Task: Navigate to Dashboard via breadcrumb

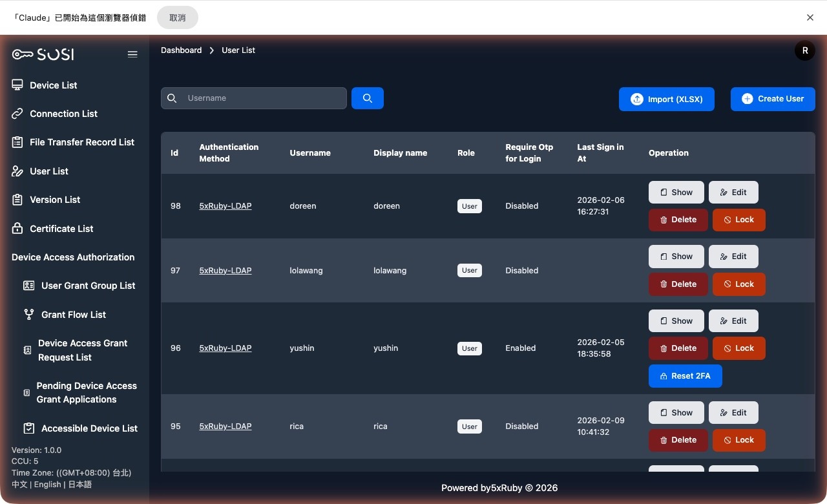Action: pos(181,50)
